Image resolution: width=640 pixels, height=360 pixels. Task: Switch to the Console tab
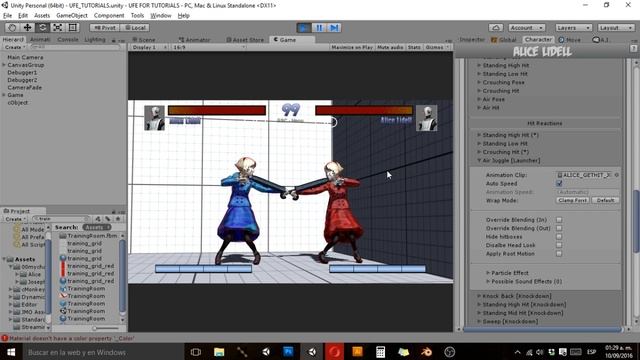[68, 40]
